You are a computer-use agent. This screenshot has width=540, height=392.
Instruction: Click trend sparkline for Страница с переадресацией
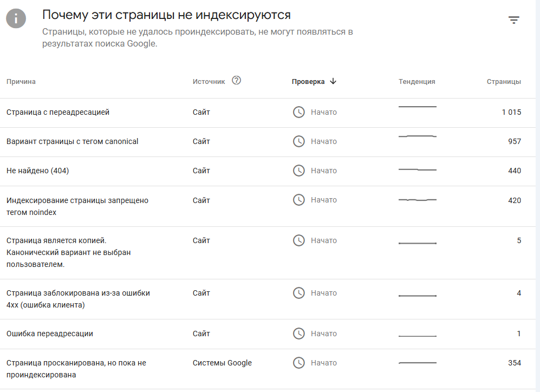(x=418, y=107)
